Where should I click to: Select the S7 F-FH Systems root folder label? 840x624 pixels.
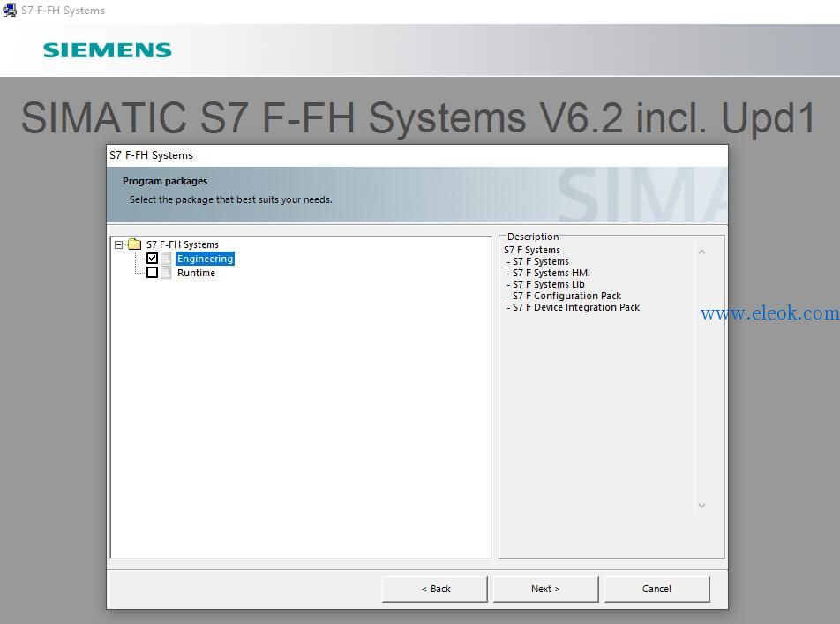click(183, 244)
